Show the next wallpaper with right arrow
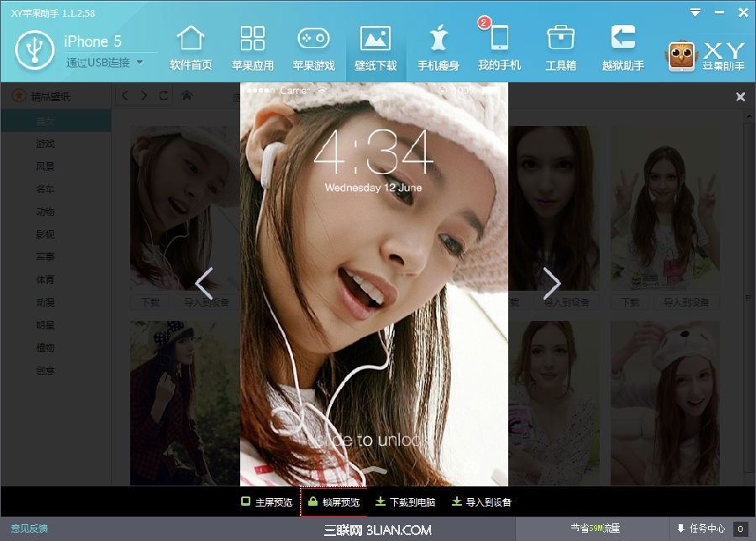756x541 pixels. click(x=552, y=283)
